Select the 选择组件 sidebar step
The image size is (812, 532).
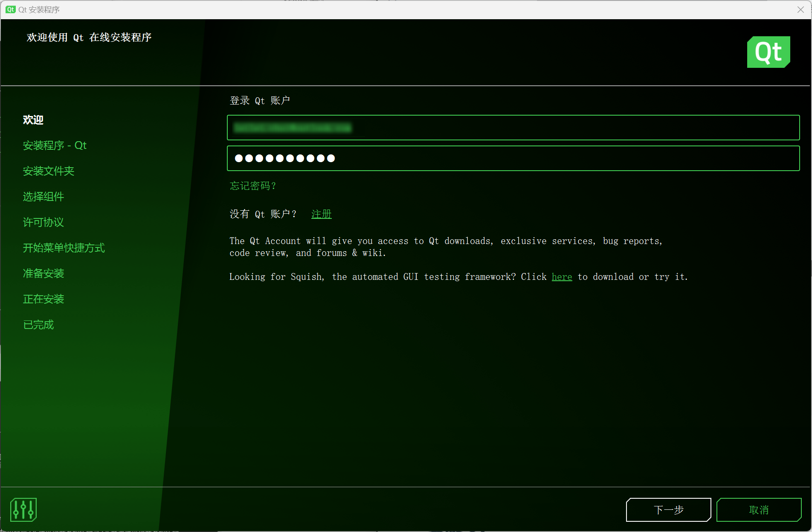[x=43, y=197]
